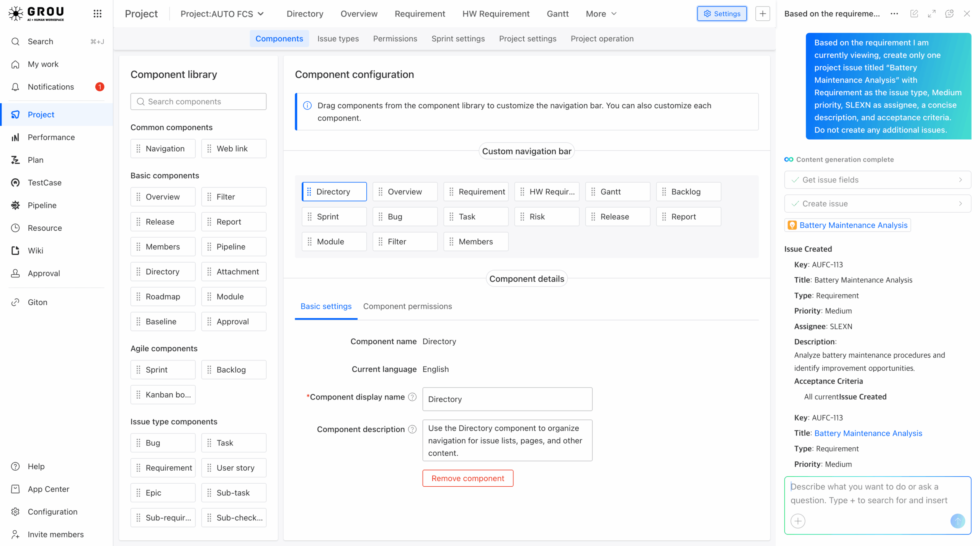Open the Gantt top nav item

(x=557, y=14)
